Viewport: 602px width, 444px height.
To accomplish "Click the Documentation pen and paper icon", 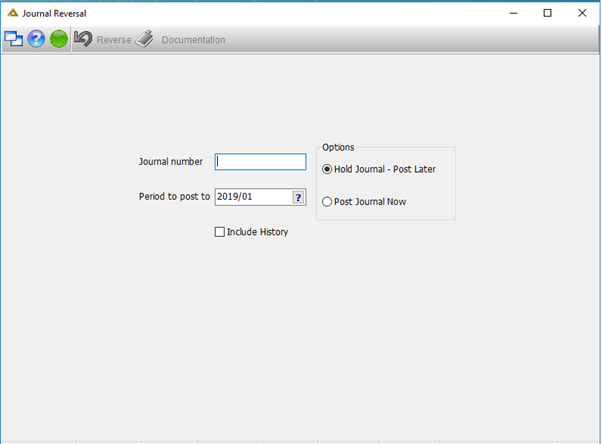I will [x=144, y=39].
